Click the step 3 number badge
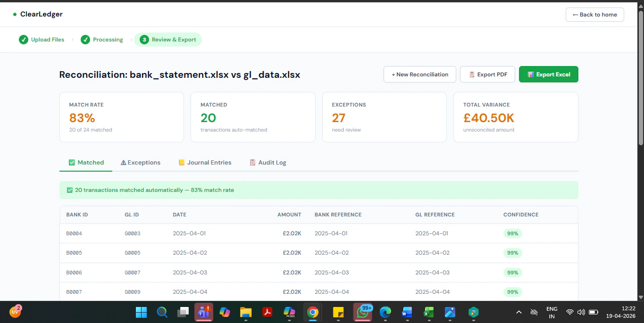Viewport: 644px width, 323px height. 144,40
